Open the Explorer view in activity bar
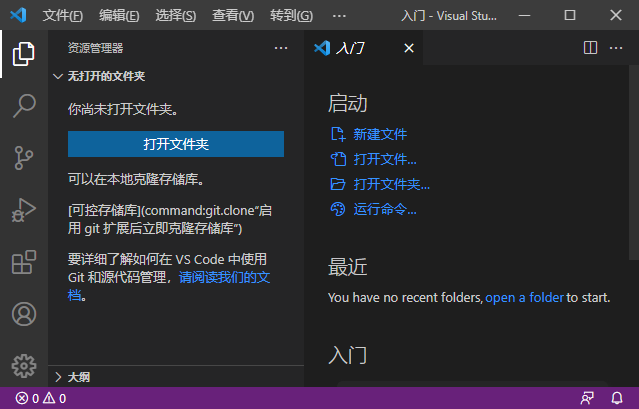639x409 pixels. click(24, 54)
